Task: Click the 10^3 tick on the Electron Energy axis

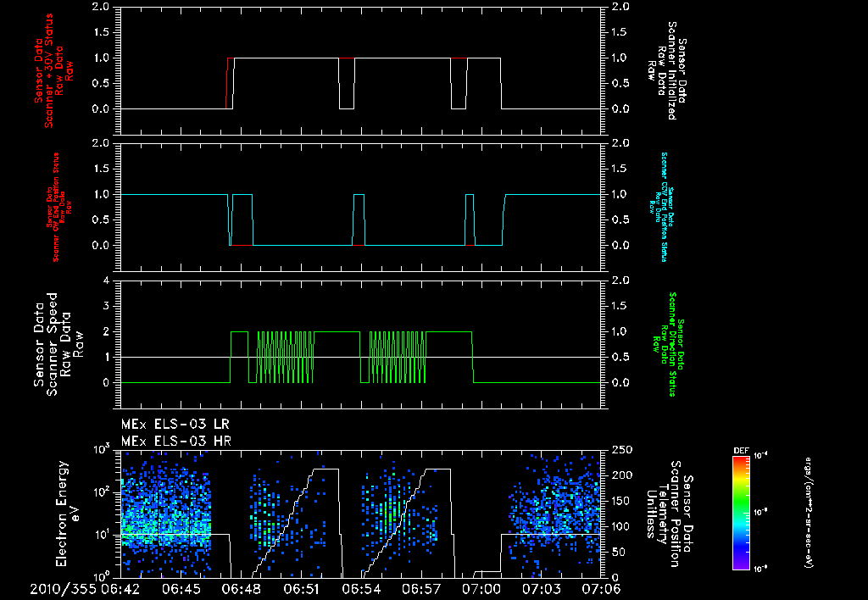Action: point(102,449)
